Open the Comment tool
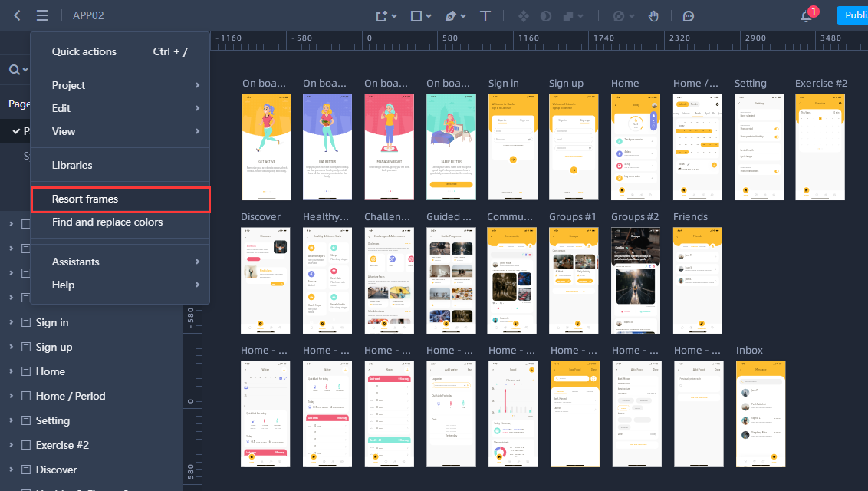 point(689,15)
